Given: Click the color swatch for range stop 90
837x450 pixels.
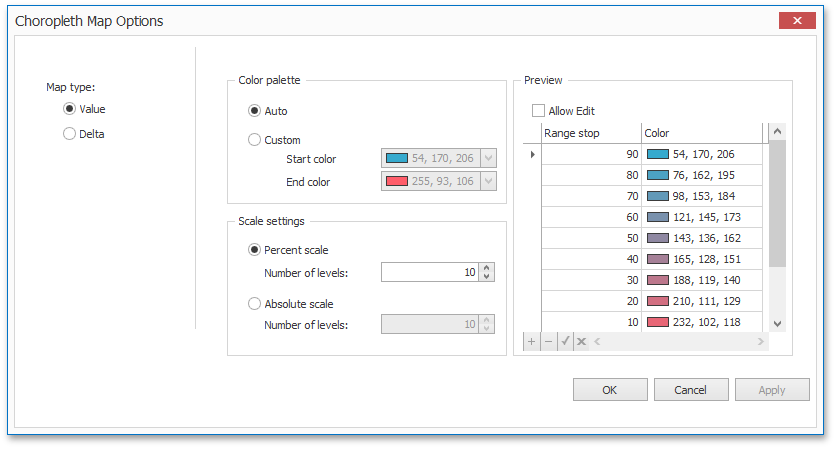Looking at the screenshot, I should pos(658,154).
